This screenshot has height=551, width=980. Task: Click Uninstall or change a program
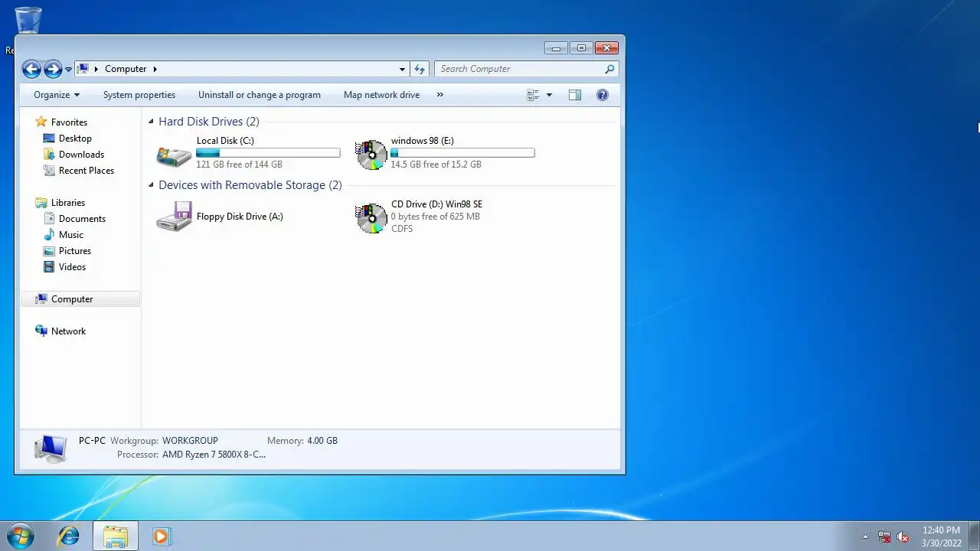[x=260, y=95]
